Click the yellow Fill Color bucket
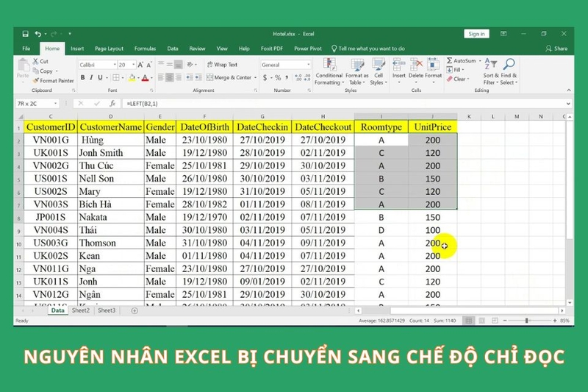588x392 pixels. coord(132,78)
